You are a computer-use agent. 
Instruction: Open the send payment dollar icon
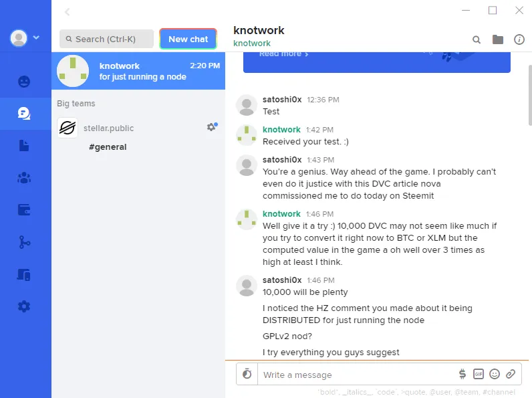pyautogui.click(x=462, y=374)
